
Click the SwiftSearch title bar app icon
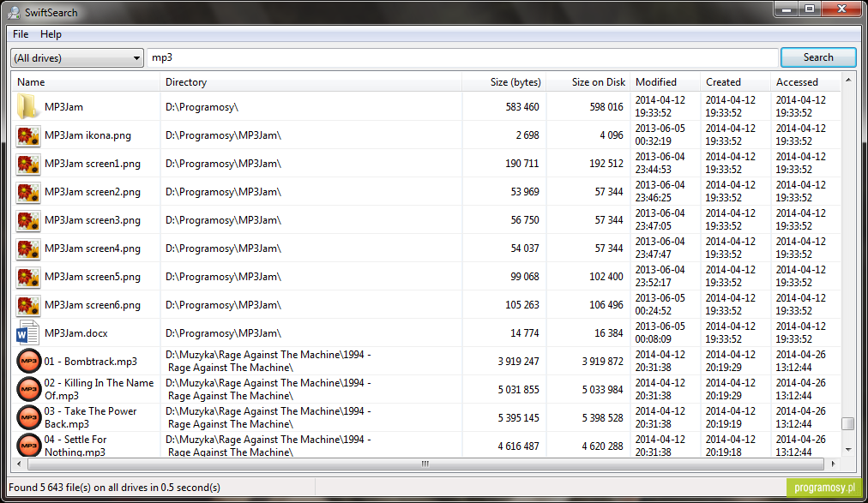coord(14,12)
